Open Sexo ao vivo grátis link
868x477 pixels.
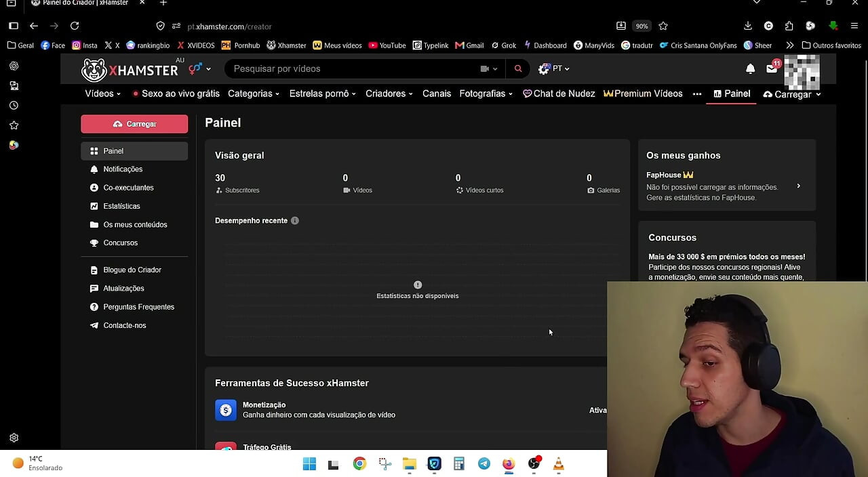tap(176, 94)
